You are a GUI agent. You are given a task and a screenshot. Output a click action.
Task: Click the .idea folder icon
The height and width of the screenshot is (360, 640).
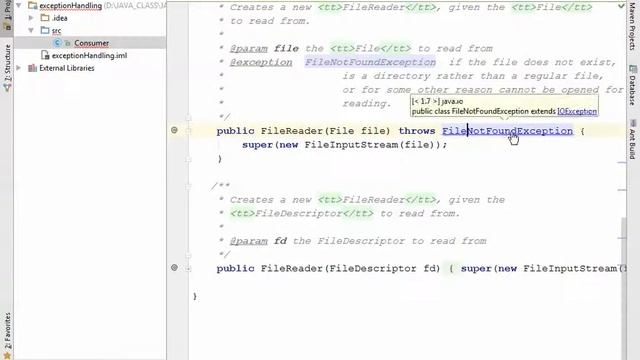tap(45, 18)
